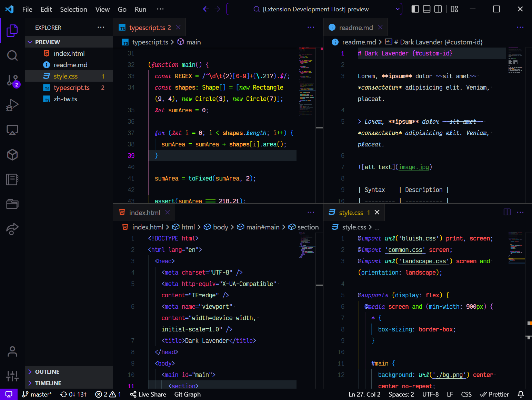
Task: Expand the main symbol in typescript.ts breadcrumb
Action: coord(189,42)
